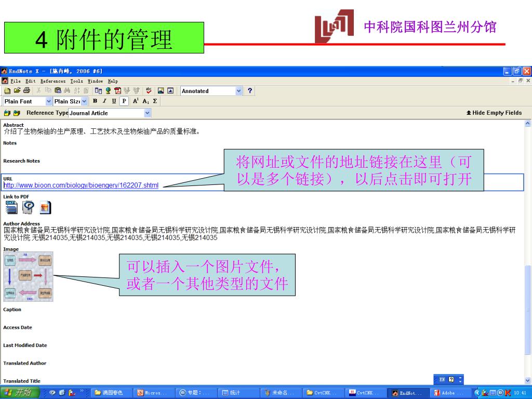Click the Translated Author field label
The height and width of the screenshot is (399, 532).
[25, 363]
